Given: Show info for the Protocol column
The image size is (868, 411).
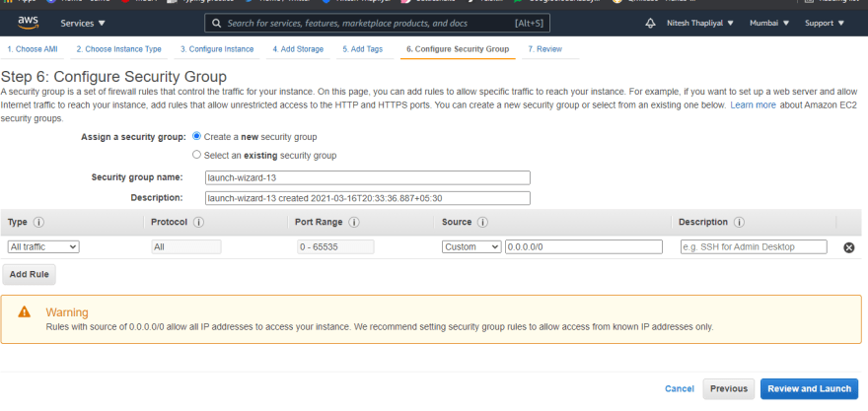Looking at the screenshot, I should point(198,223).
